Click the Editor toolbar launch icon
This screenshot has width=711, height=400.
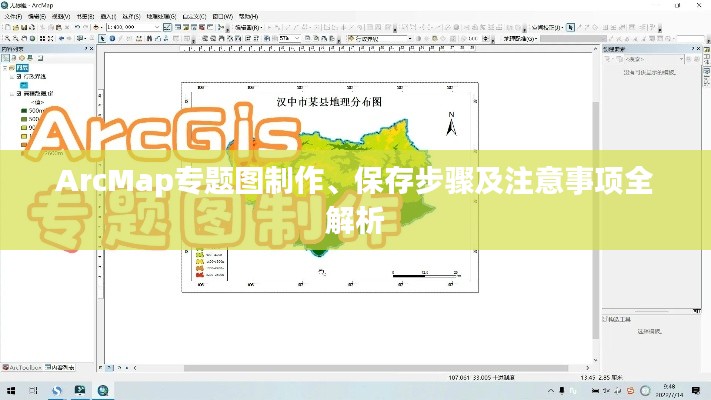(167, 28)
